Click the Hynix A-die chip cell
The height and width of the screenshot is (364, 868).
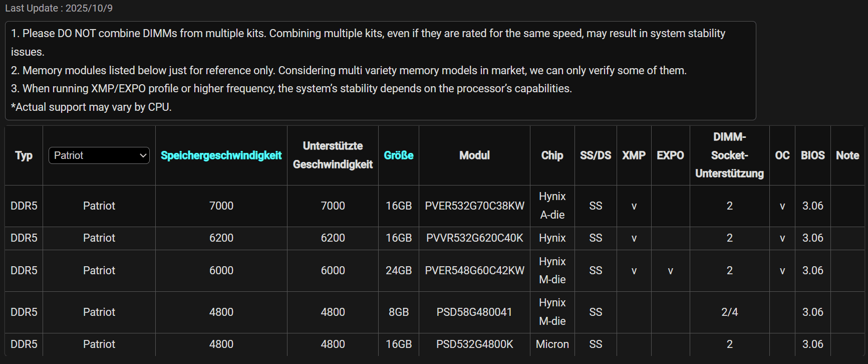click(552, 206)
